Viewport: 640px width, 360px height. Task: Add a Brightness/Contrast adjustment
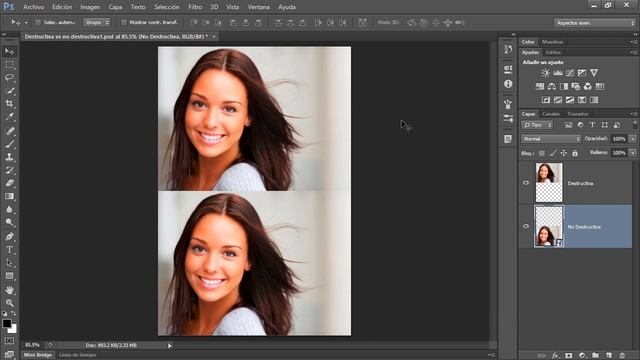(545, 73)
